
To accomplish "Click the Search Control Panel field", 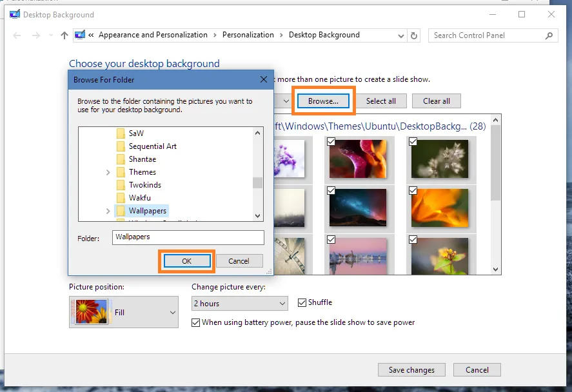I will click(493, 35).
